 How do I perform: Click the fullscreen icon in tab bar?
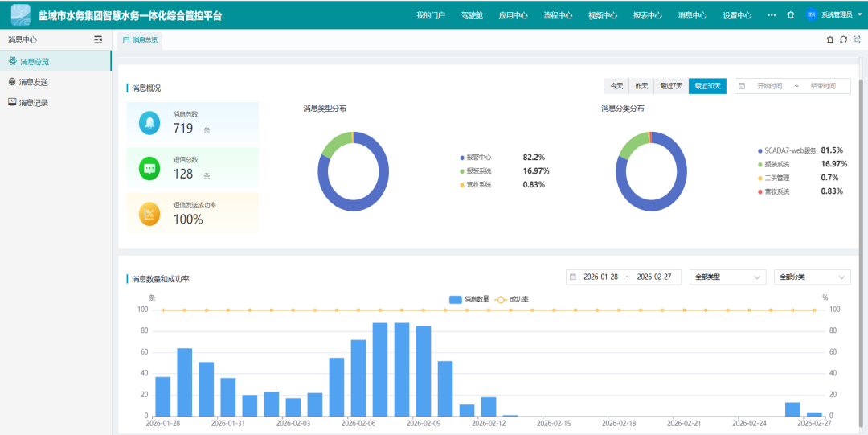pyautogui.click(x=857, y=39)
